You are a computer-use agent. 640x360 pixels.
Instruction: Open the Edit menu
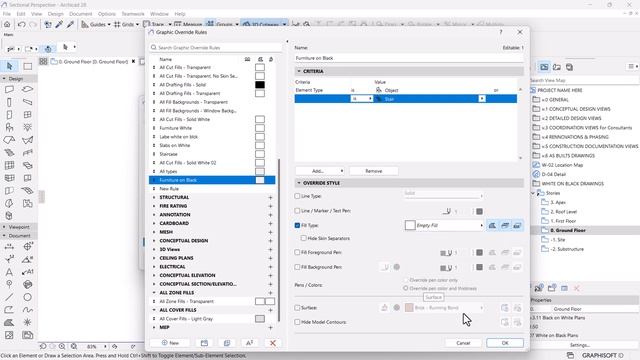pyautogui.click(x=21, y=14)
